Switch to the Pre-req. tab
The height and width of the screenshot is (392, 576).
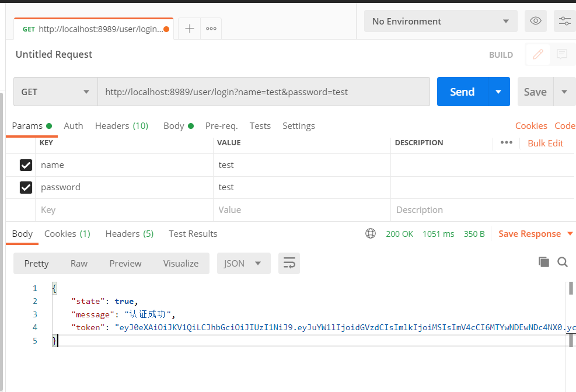(222, 126)
